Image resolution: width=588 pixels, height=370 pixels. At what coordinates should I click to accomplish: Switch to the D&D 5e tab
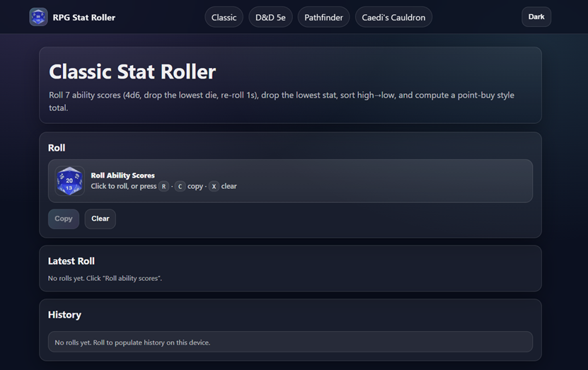pos(270,17)
